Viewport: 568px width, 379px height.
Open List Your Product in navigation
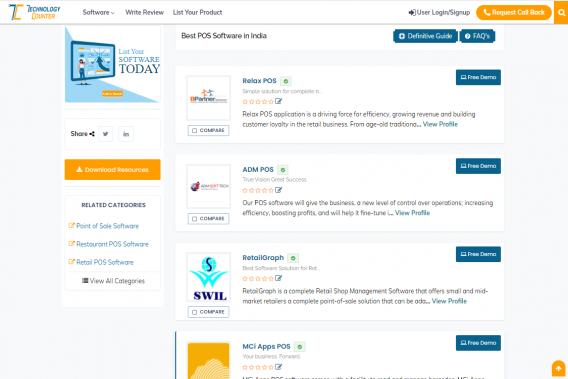[x=197, y=12]
